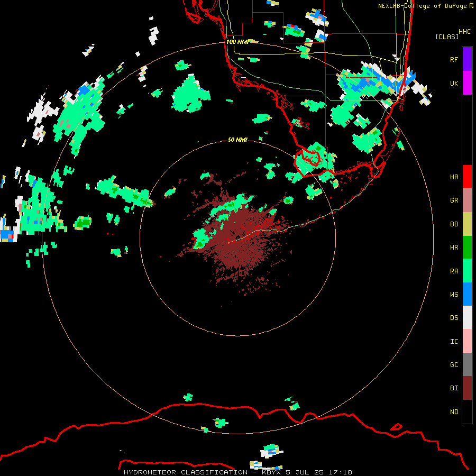Click the RF legend label
The width and height of the screenshot is (476, 476).
tap(454, 59)
